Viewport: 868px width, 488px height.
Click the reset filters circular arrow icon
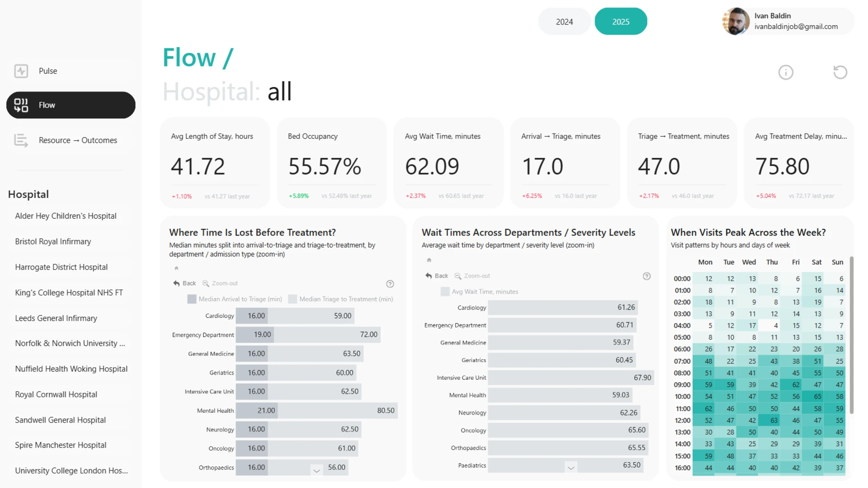tap(840, 72)
